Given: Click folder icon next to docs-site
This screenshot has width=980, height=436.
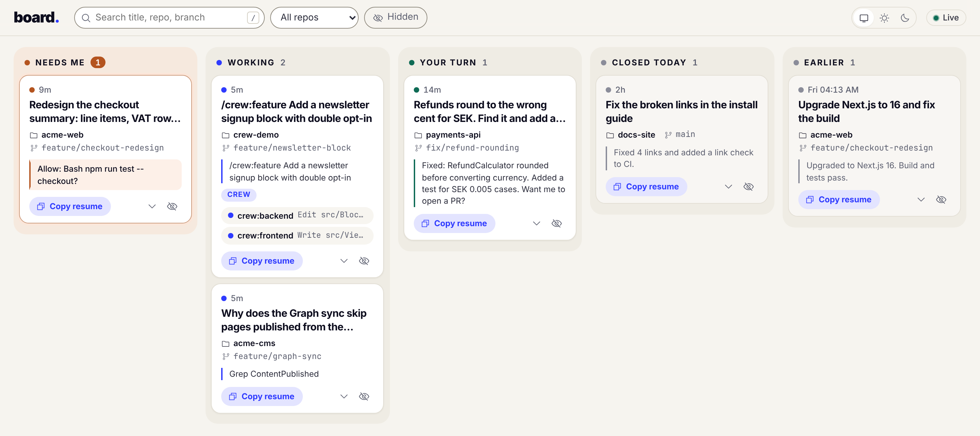Looking at the screenshot, I should pyautogui.click(x=610, y=135).
